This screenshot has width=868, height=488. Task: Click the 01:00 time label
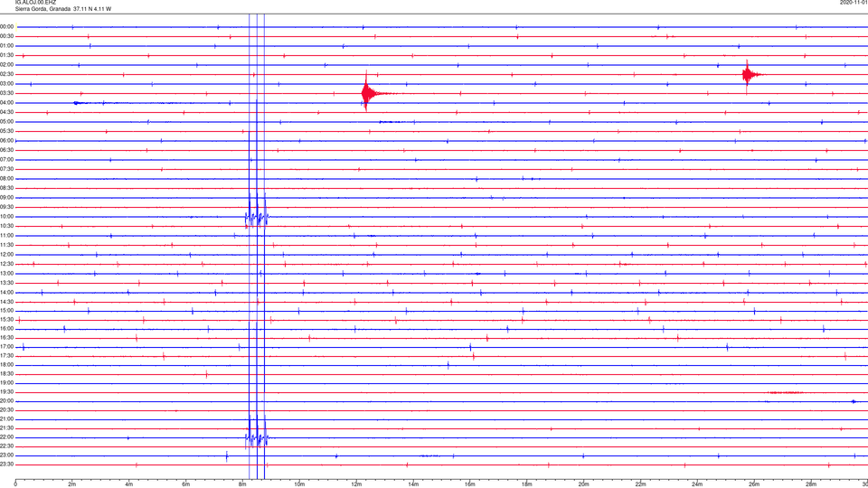coord(6,46)
